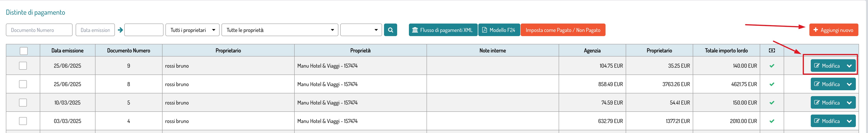Click Modifica for document number 5
Screen dimensions: 868x133
point(827,103)
